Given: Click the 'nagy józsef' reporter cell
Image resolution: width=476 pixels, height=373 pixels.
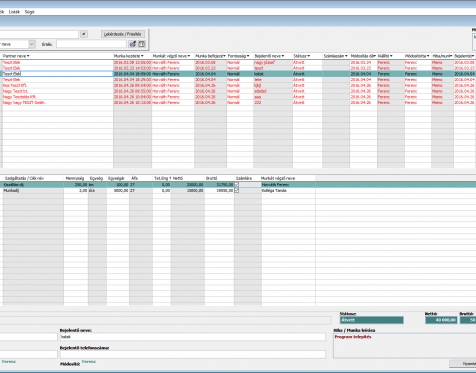Looking at the screenshot, I should tap(273, 62).
